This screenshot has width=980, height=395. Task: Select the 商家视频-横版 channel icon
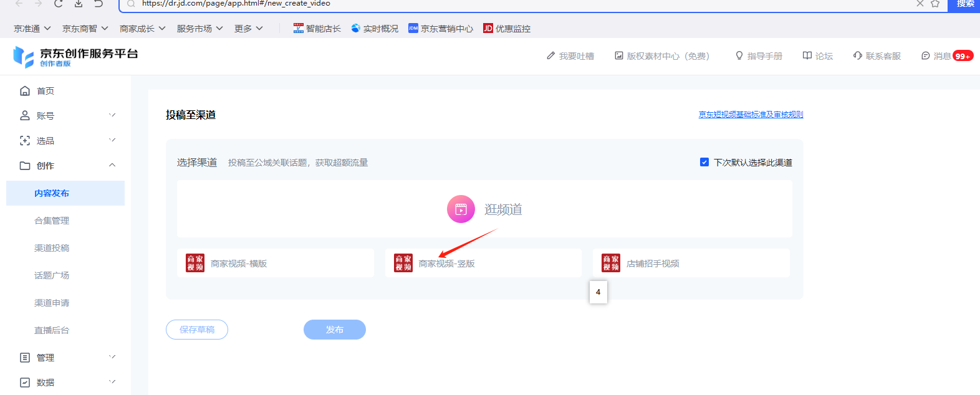195,263
